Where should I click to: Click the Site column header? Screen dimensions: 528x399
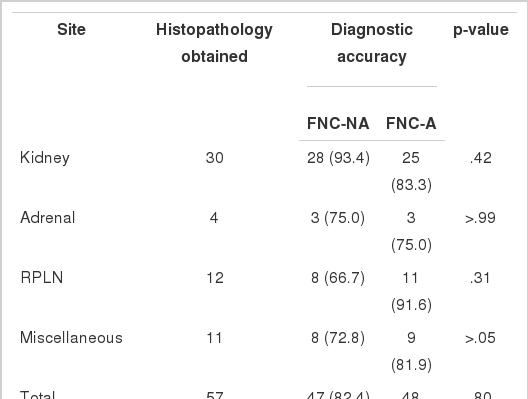click(x=71, y=30)
